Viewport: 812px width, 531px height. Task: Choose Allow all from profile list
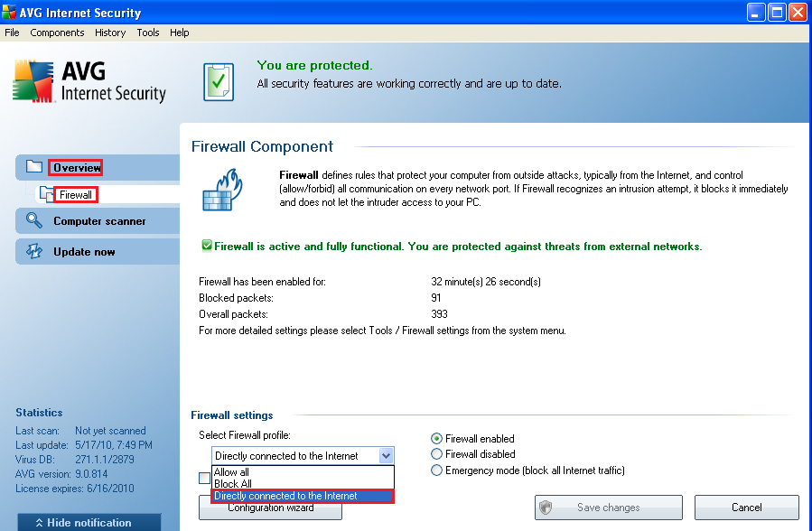(303, 472)
